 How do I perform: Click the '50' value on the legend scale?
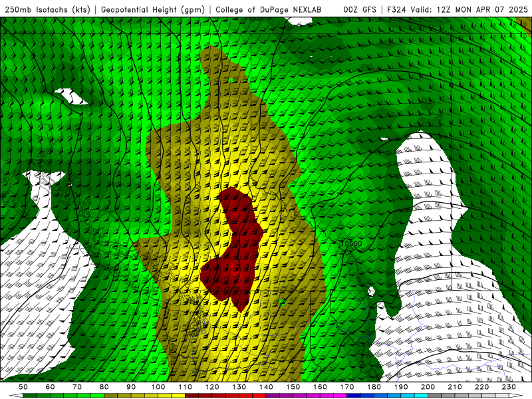[23, 387]
